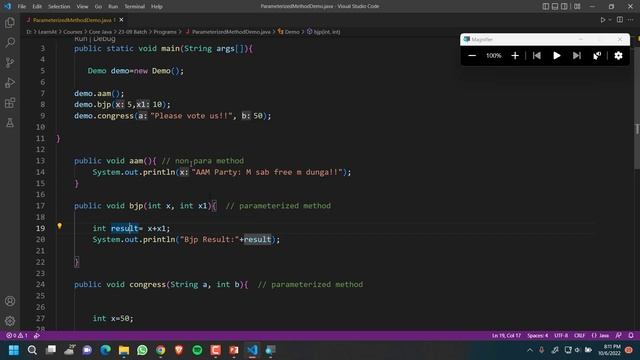
Task: Open the Terminal menu
Action: point(135,7)
